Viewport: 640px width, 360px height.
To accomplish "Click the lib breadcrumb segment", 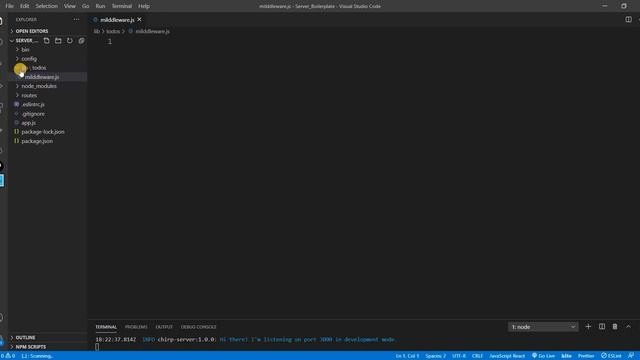I will click(x=97, y=31).
